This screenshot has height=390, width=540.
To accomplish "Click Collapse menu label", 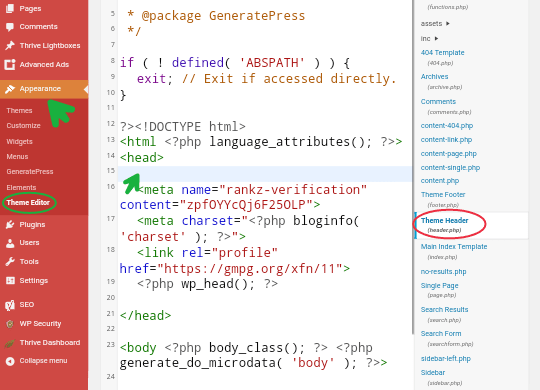I will coord(43,361).
